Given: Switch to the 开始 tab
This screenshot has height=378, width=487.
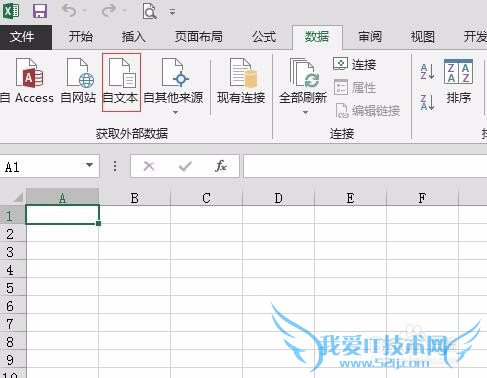Looking at the screenshot, I should 81,37.
